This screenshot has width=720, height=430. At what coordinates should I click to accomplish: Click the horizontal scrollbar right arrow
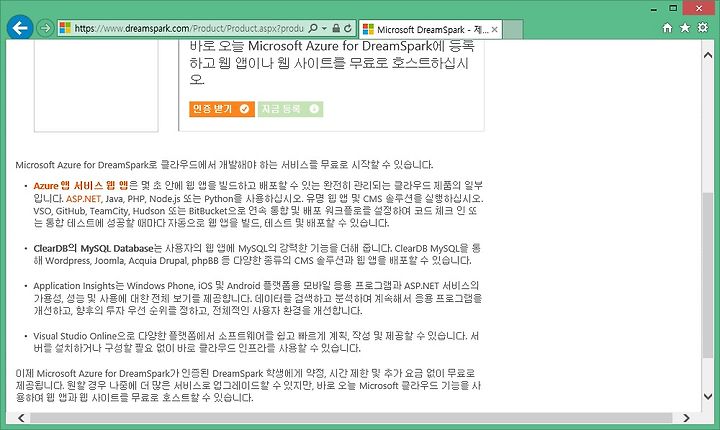pyautogui.click(x=686, y=418)
